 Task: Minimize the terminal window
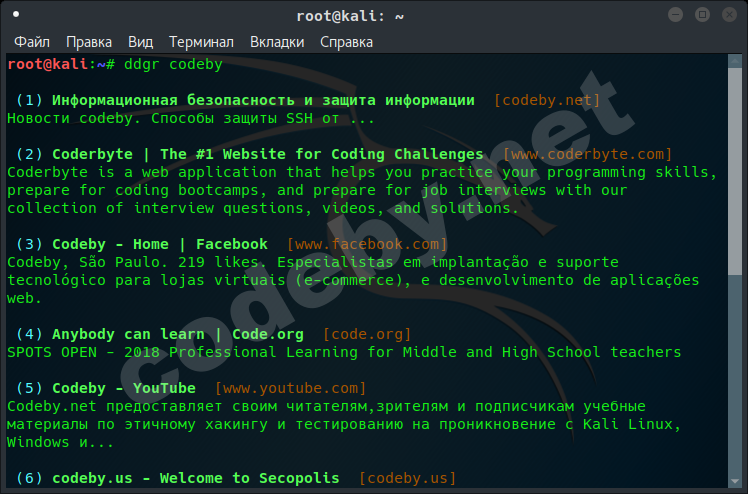[x=675, y=15]
